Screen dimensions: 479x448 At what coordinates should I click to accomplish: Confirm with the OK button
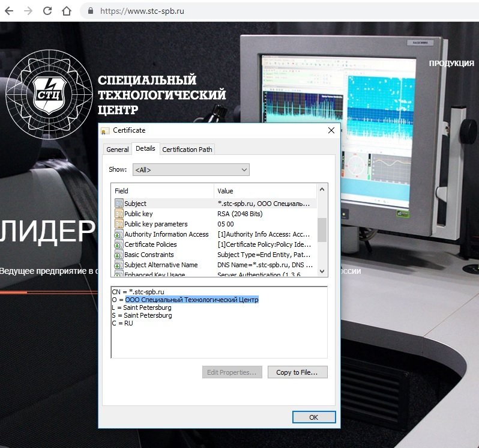click(x=314, y=417)
